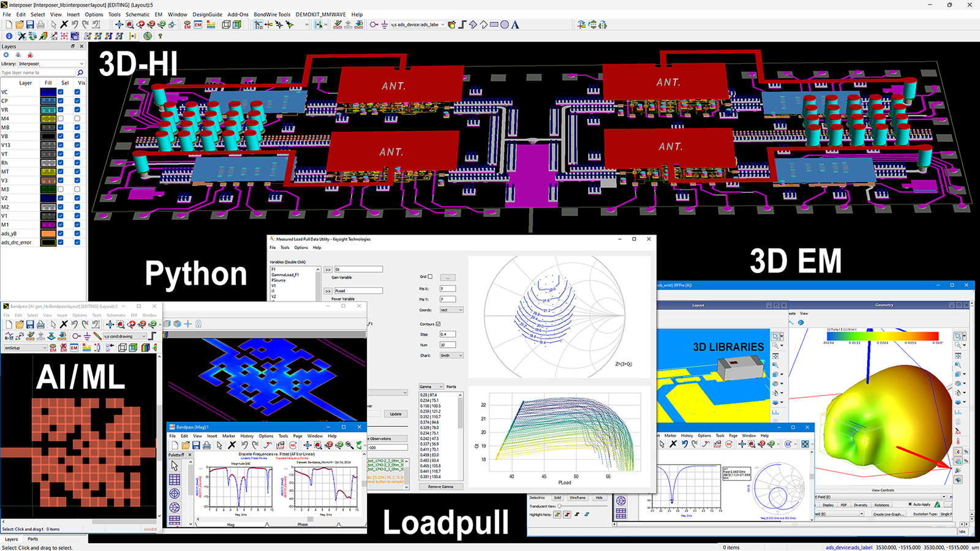The width and height of the screenshot is (980, 551).
Task: Open the BondWire Tools menu
Action: click(x=272, y=15)
